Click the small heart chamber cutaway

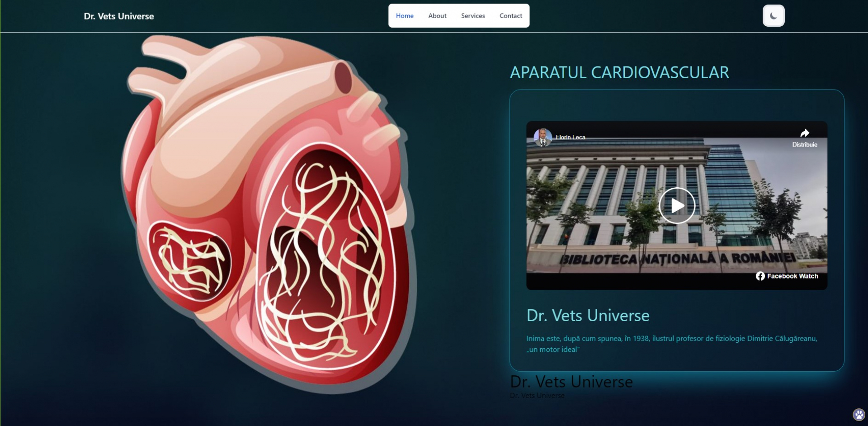tap(189, 261)
